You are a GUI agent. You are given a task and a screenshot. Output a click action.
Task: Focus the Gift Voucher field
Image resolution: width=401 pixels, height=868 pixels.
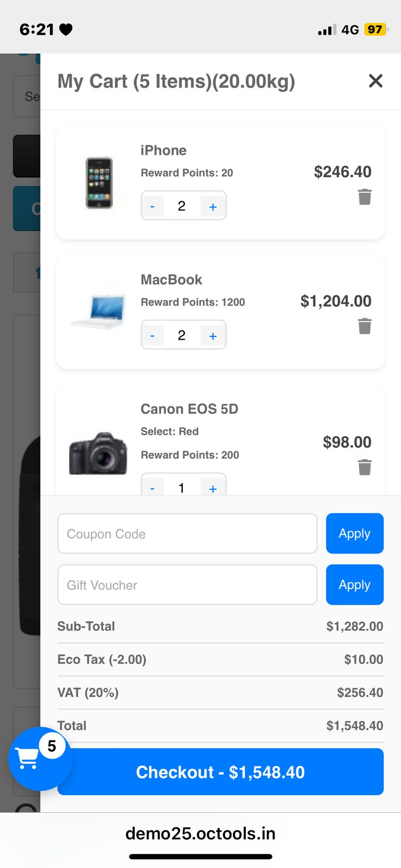[x=187, y=585]
